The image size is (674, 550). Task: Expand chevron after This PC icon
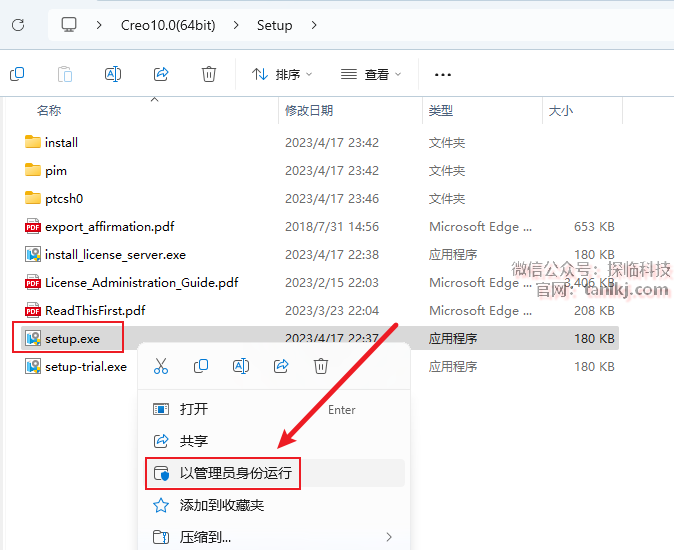tap(99, 25)
